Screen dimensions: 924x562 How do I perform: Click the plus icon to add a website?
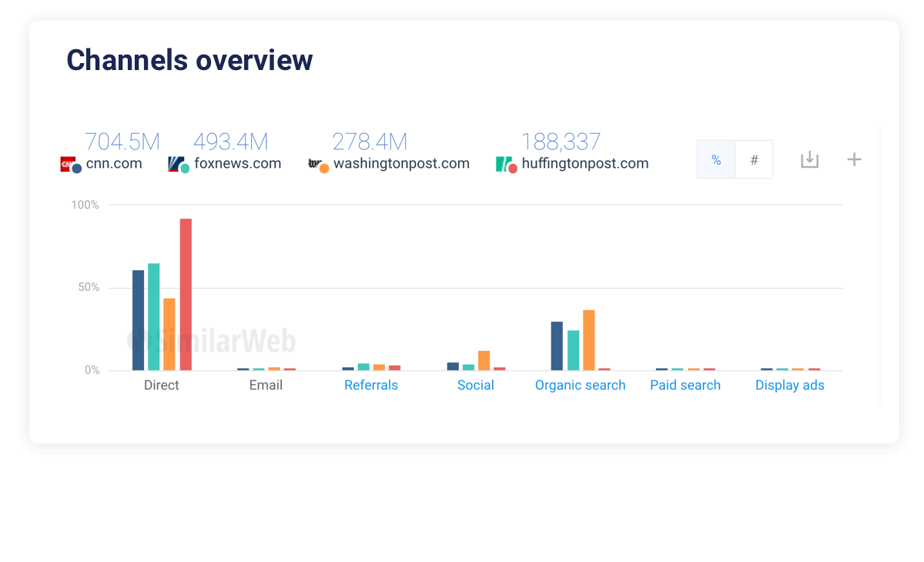pyautogui.click(x=854, y=159)
